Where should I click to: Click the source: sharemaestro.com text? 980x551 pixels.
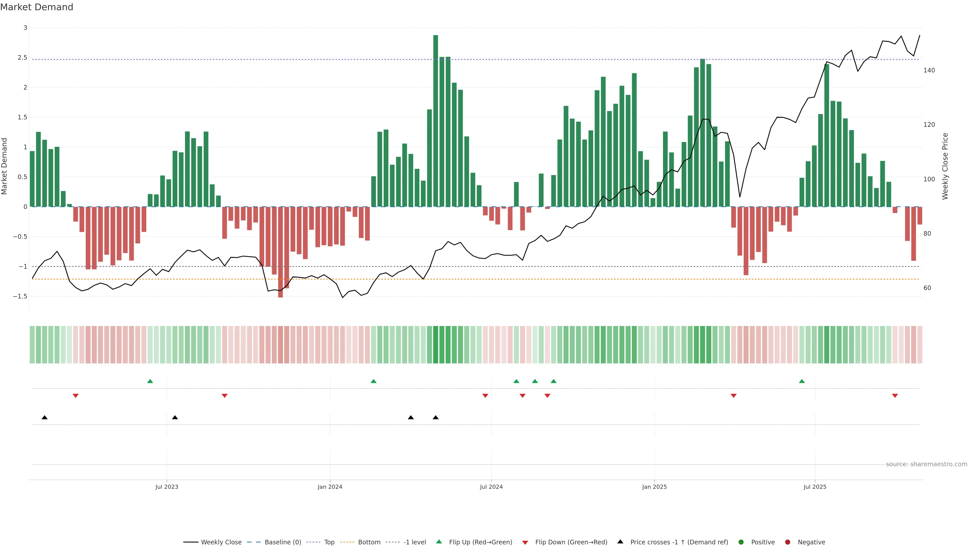tap(926, 464)
